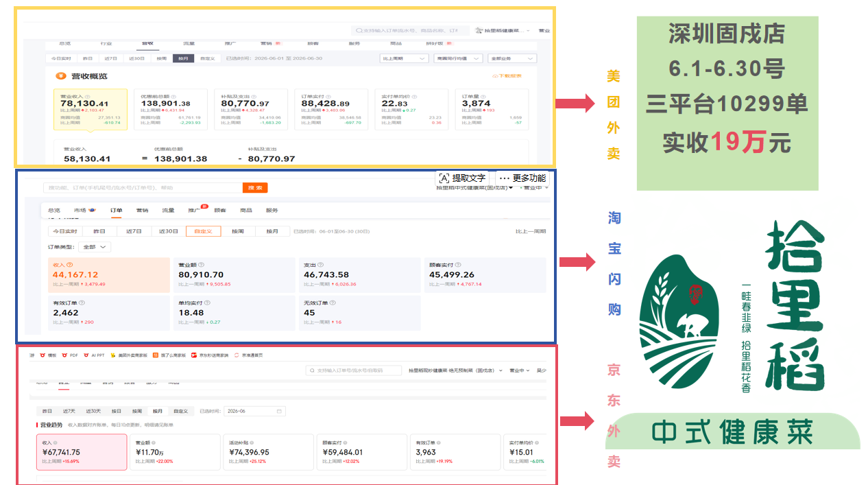Select 近30日 period in Taobao panel
The width and height of the screenshot is (868, 485).
click(x=168, y=231)
